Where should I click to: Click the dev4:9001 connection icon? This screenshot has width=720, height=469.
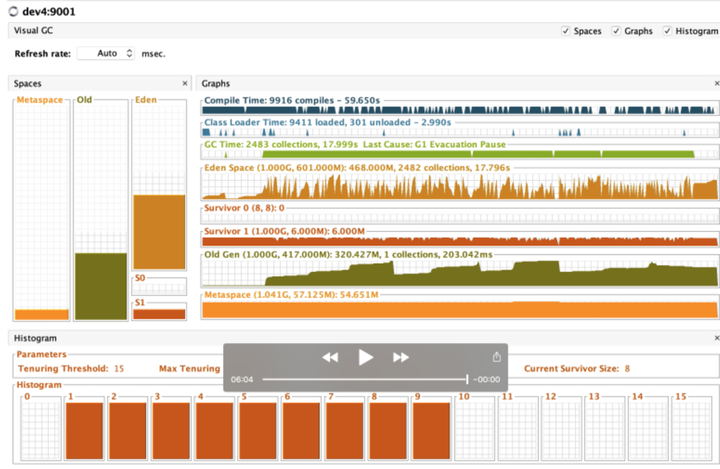(11, 9)
